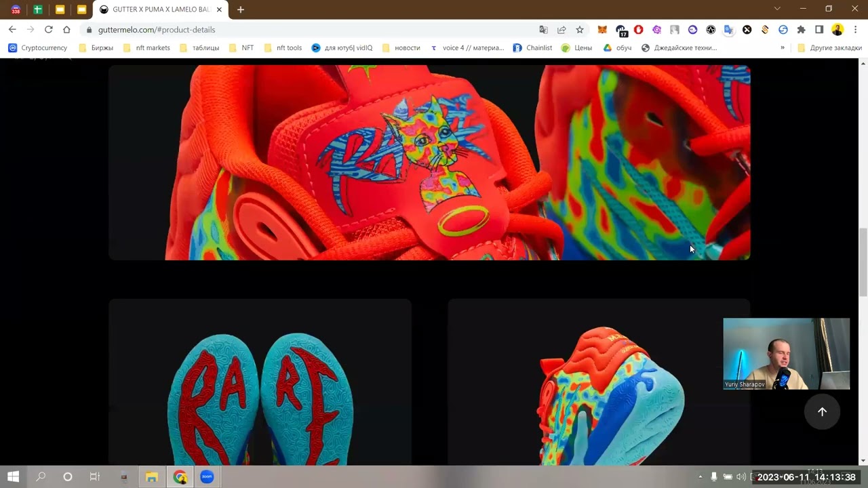Open the nft tools bookmarks folder
The width and height of the screenshot is (868, 488).
(x=283, y=48)
